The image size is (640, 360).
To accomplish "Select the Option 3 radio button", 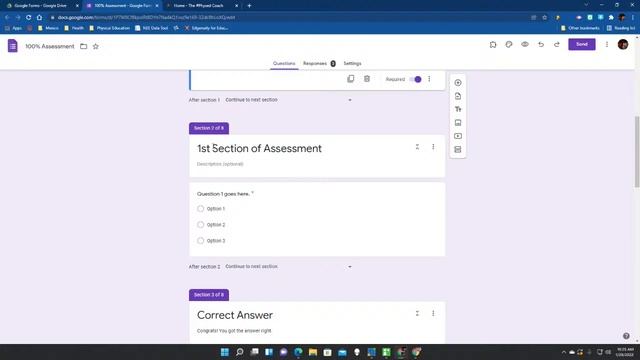I will (x=200, y=240).
